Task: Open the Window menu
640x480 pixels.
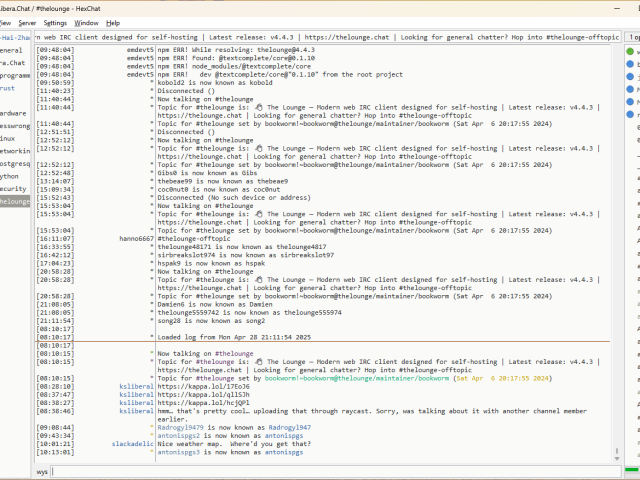Action: click(87, 22)
